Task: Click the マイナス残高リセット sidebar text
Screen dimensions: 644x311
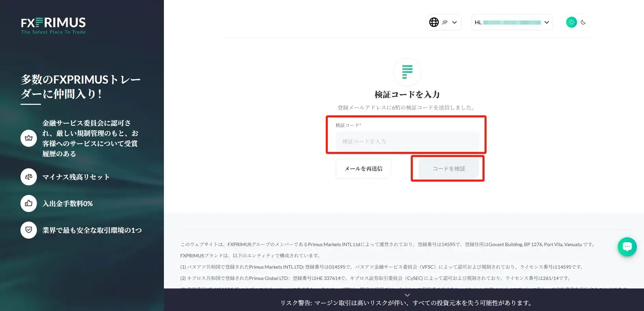Action: tap(76, 177)
